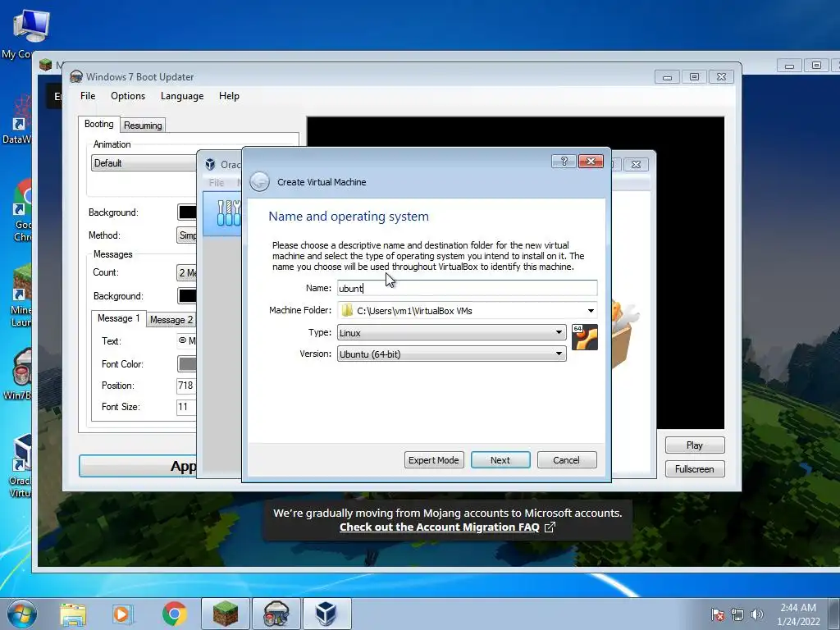Click the Cancel button in the wizard
840x630 pixels.
click(x=566, y=460)
